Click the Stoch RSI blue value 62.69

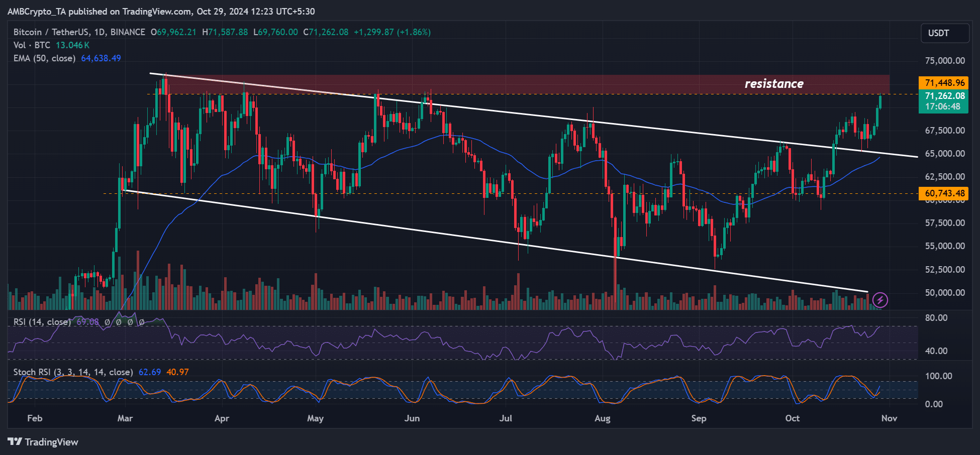click(x=150, y=372)
